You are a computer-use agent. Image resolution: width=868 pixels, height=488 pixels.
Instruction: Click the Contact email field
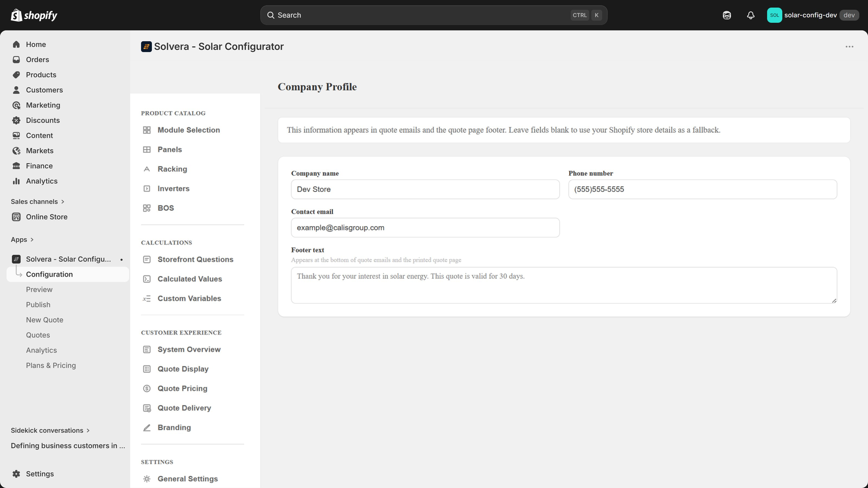(x=425, y=228)
